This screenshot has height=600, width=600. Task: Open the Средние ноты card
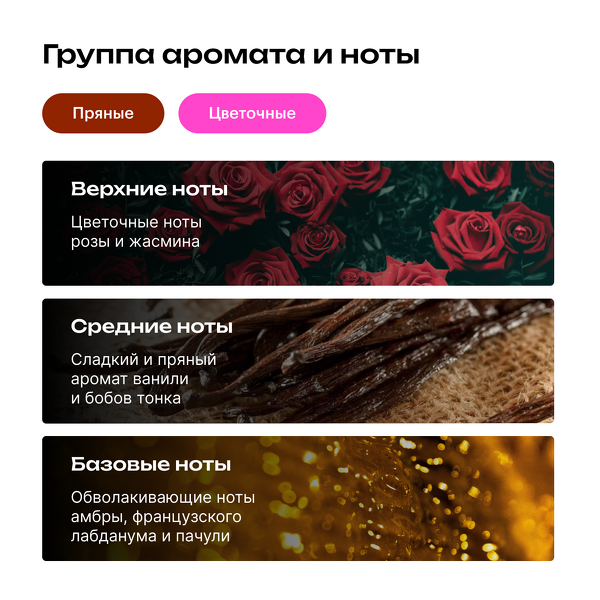298,361
